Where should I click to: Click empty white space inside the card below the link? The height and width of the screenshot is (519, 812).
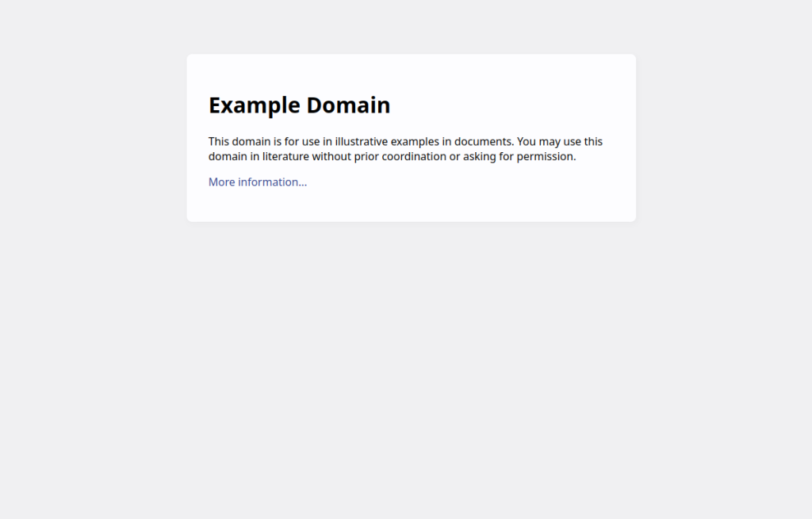[412, 207]
